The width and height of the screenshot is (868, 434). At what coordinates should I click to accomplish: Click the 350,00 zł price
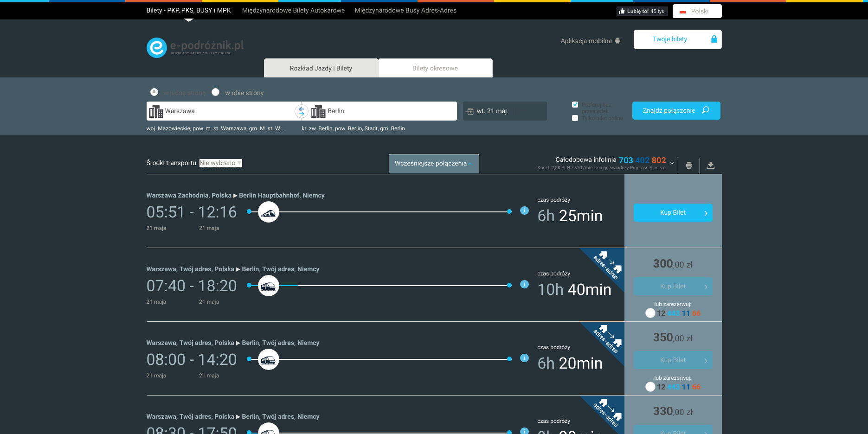tap(673, 338)
